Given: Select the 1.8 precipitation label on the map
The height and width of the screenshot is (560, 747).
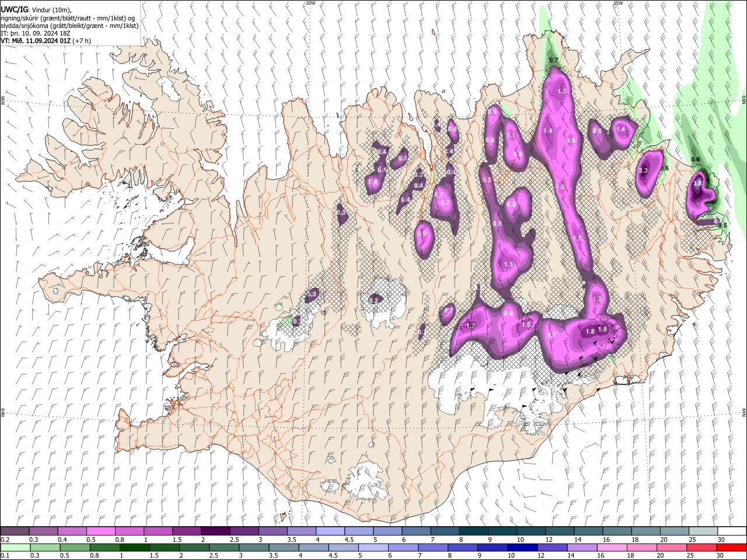Looking at the screenshot, I should click(590, 332).
